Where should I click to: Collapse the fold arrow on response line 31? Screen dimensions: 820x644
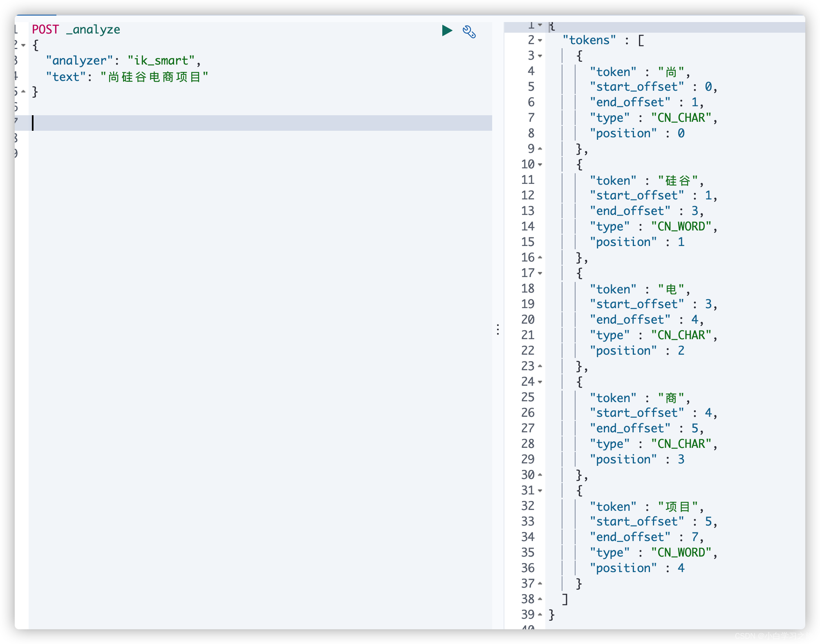click(x=540, y=491)
